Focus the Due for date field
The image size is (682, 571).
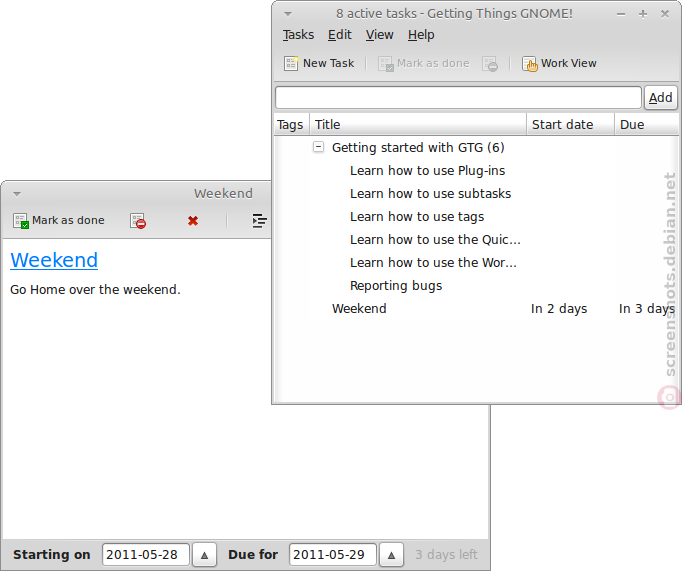click(333, 554)
